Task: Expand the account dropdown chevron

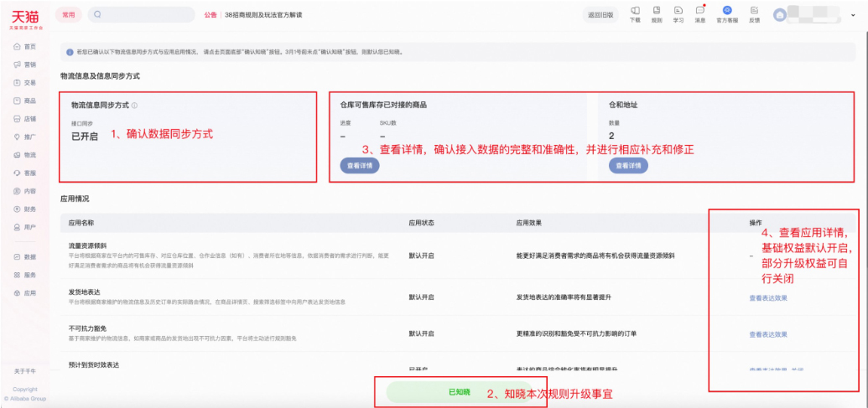Action: point(853,15)
